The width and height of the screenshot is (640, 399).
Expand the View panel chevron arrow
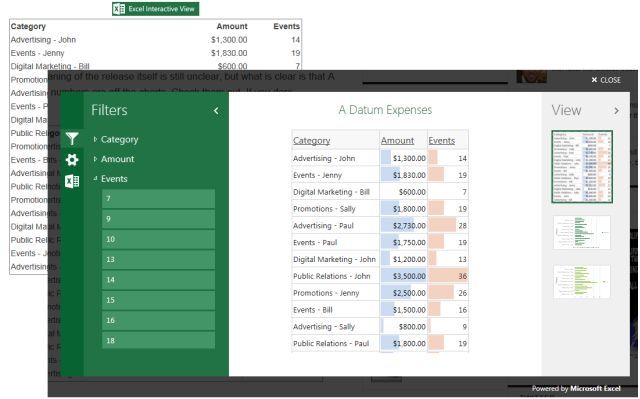pyautogui.click(x=616, y=111)
